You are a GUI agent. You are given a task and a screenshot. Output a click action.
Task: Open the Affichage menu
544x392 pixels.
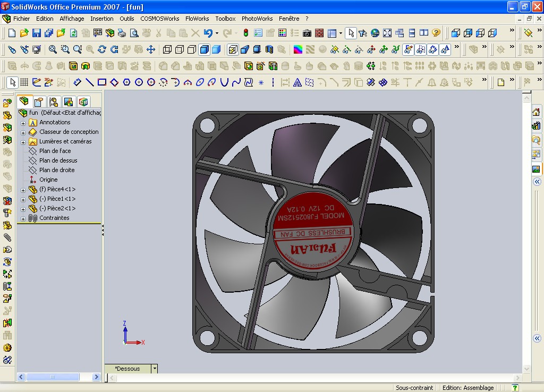click(x=72, y=19)
